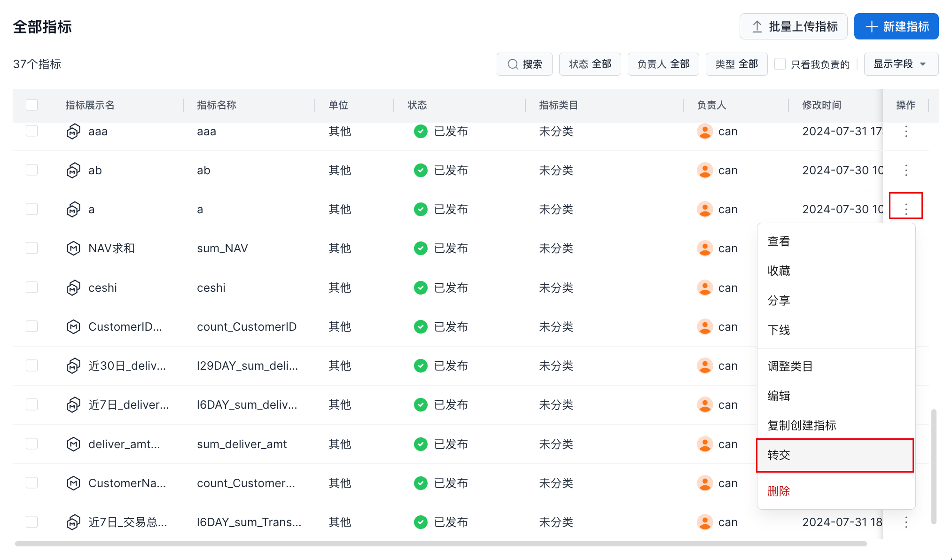
Task: Click the upload icon in 批量上传指标 button
Action: click(757, 27)
